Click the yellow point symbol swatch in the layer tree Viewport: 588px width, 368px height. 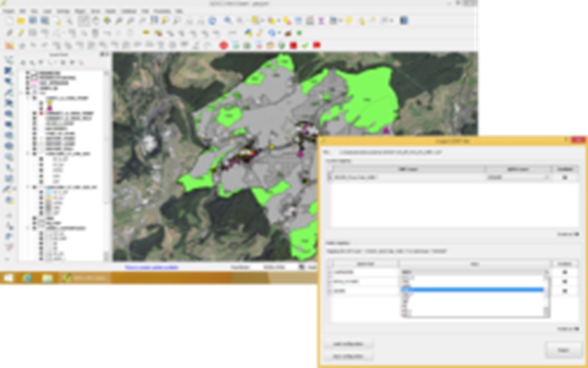click(50, 103)
